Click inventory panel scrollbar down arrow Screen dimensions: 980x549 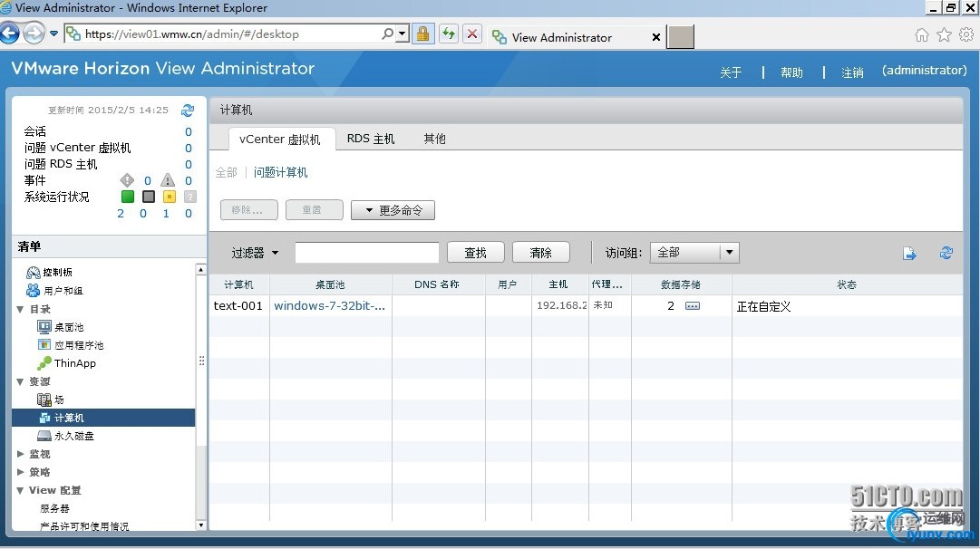point(200,525)
